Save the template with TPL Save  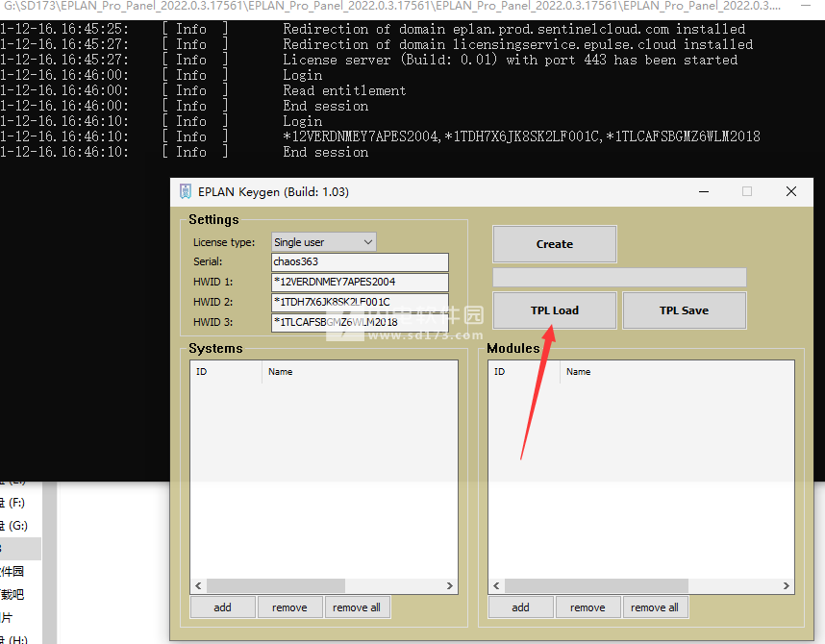click(684, 310)
